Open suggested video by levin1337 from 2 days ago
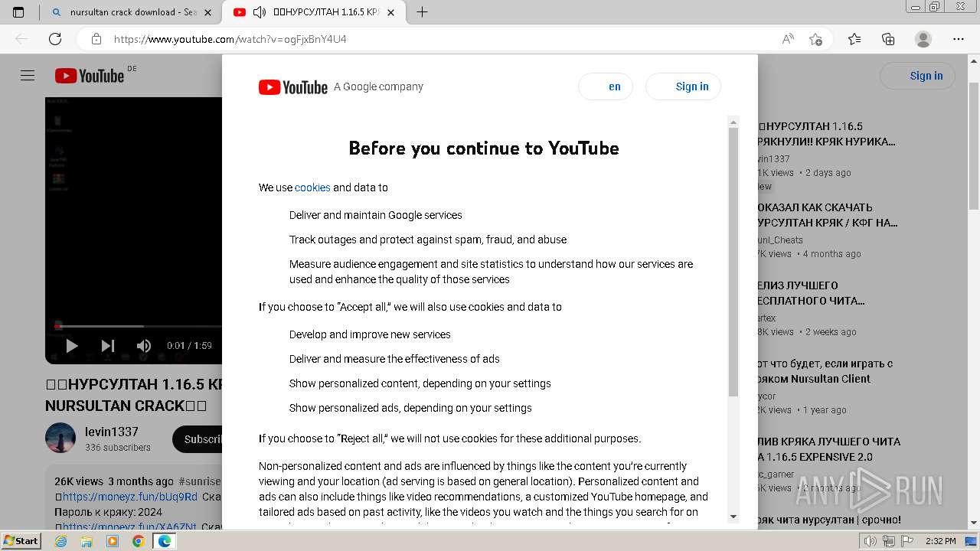The width and height of the screenshot is (980, 551). pyautogui.click(x=826, y=134)
